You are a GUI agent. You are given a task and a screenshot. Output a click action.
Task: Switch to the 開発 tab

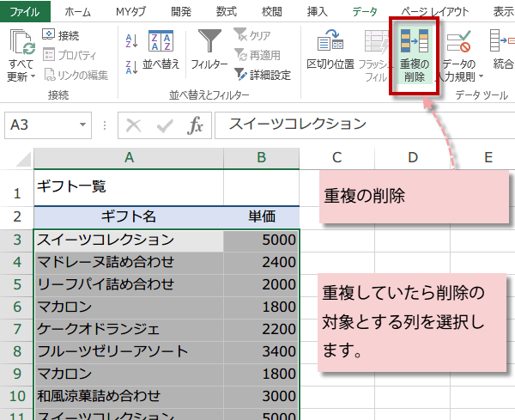[x=181, y=12]
